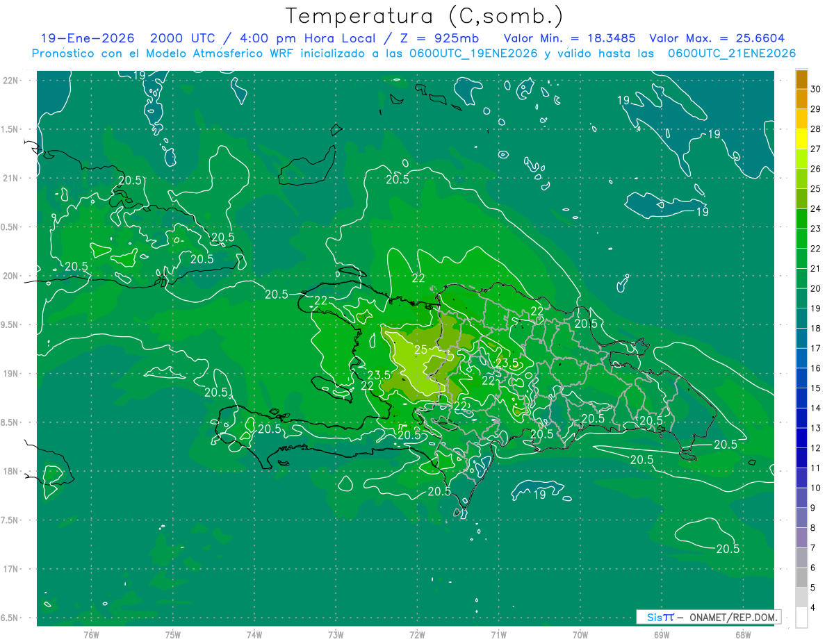The height and width of the screenshot is (644, 834).
Task: Click the "75W" longitude label
Action: pyautogui.click(x=173, y=635)
